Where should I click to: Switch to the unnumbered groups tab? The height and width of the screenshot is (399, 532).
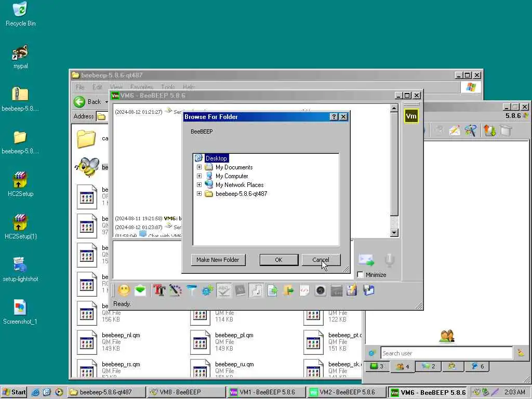[x=453, y=366]
